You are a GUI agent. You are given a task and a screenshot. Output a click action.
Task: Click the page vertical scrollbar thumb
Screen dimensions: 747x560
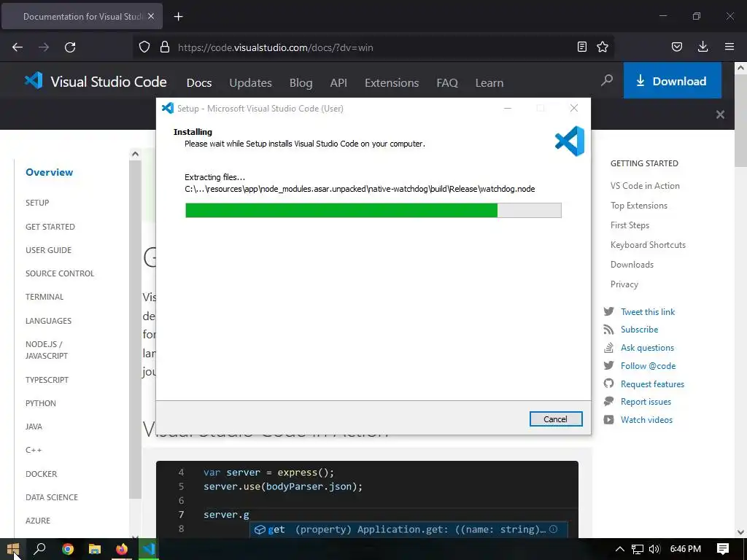740,122
